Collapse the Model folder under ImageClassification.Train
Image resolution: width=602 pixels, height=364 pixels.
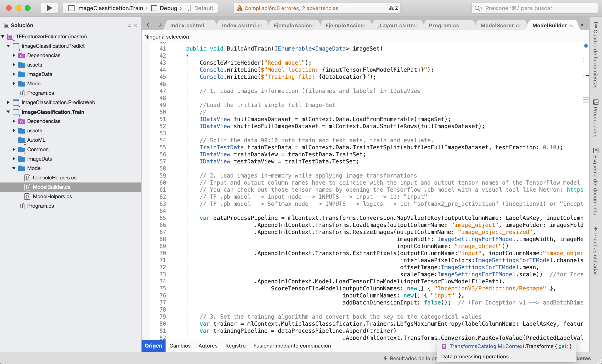click(x=14, y=168)
